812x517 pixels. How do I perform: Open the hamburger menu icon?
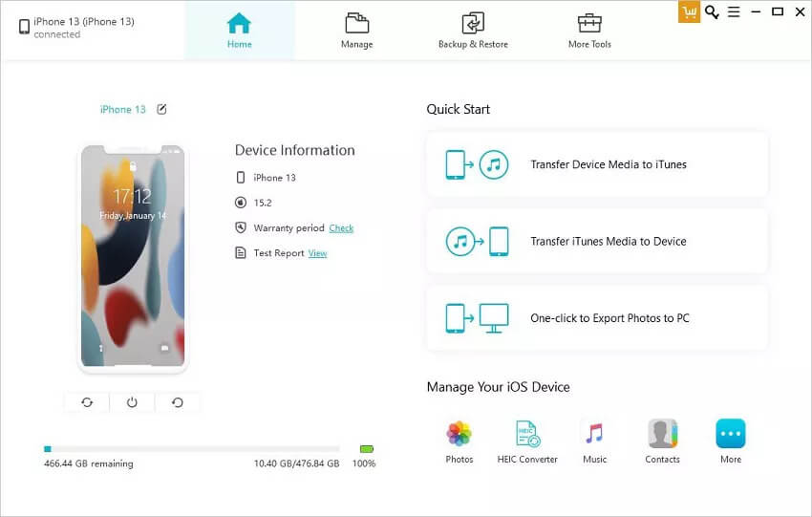pos(734,11)
